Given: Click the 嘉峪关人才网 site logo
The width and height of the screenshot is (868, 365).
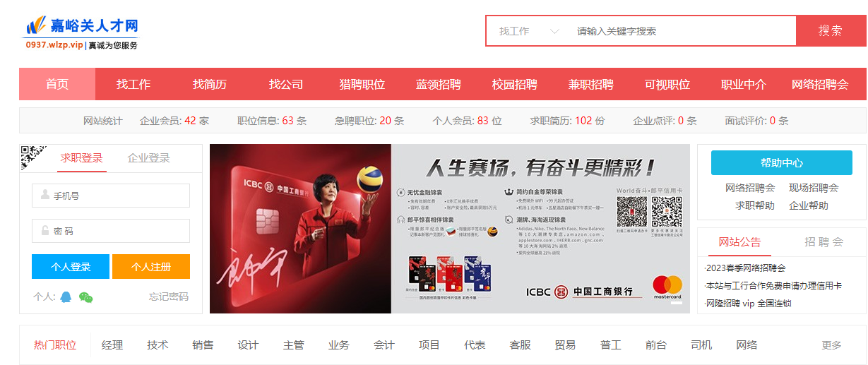Looking at the screenshot, I should point(81,33).
